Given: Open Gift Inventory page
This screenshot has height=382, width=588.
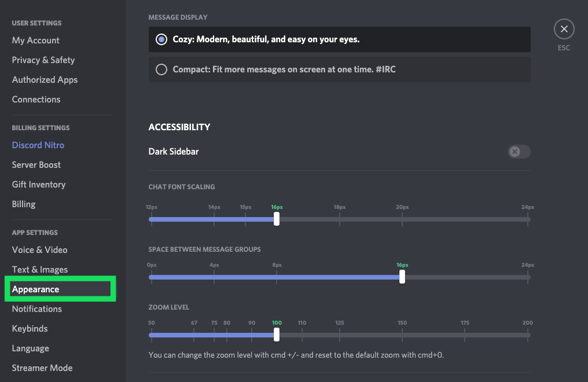Looking at the screenshot, I should tap(39, 185).
